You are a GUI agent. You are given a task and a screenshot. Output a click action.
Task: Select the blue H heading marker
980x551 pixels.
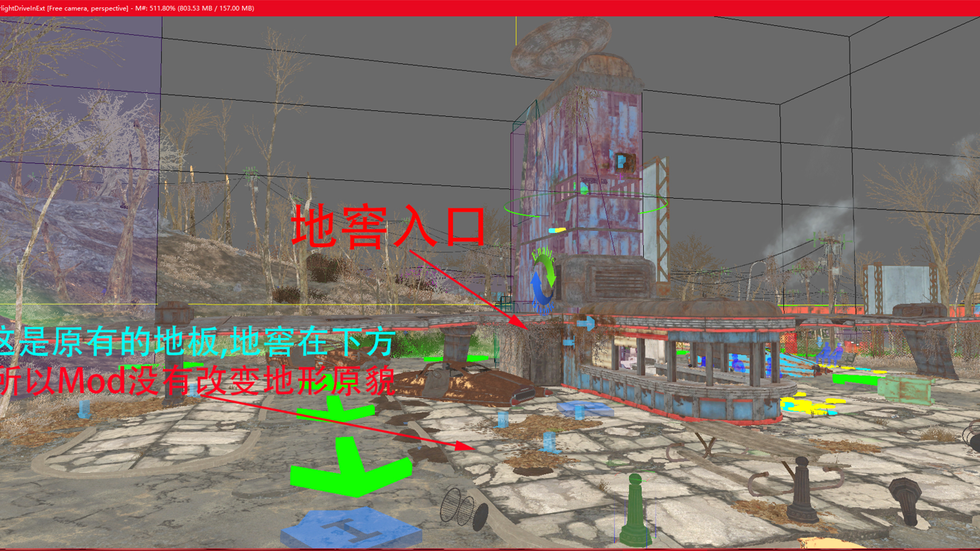[x=350, y=529]
